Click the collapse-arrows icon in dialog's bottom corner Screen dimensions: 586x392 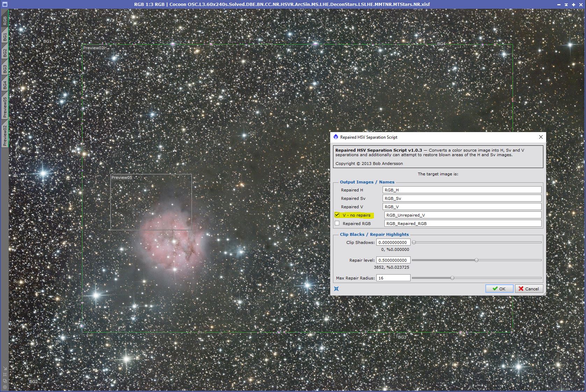point(337,289)
